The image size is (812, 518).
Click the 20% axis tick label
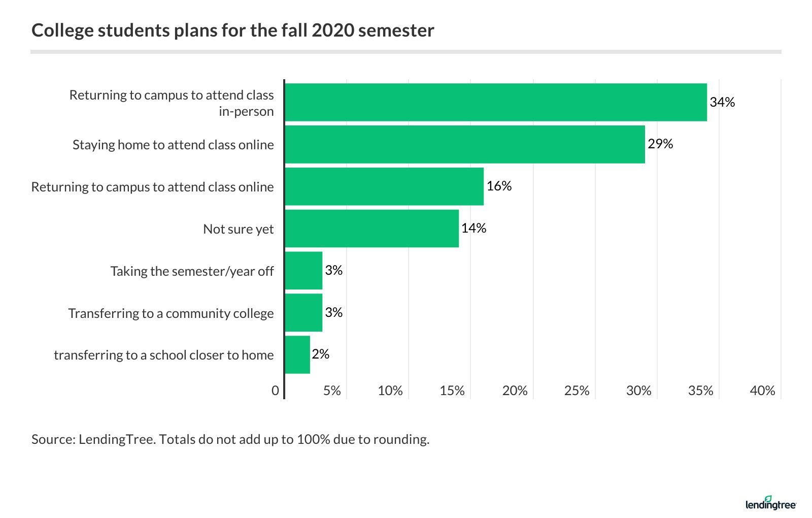pyautogui.click(x=515, y=391)
